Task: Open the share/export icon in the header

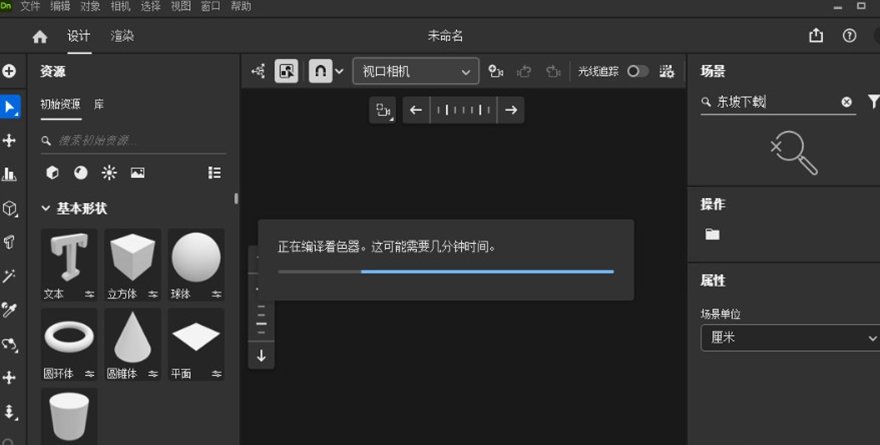Action: click(x=816, y=36)
